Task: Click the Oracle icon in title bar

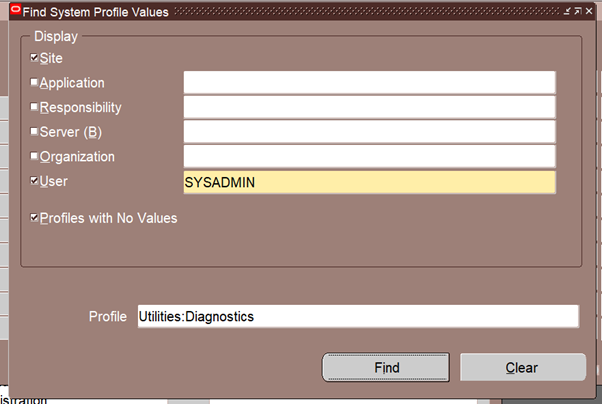Action: [x=14, y=12]
